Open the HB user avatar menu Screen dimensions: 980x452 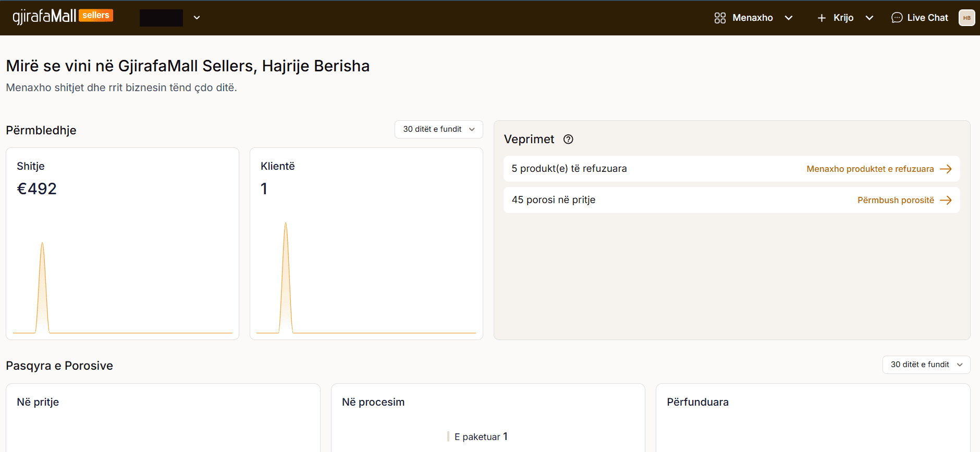click(x=966, y=18)
